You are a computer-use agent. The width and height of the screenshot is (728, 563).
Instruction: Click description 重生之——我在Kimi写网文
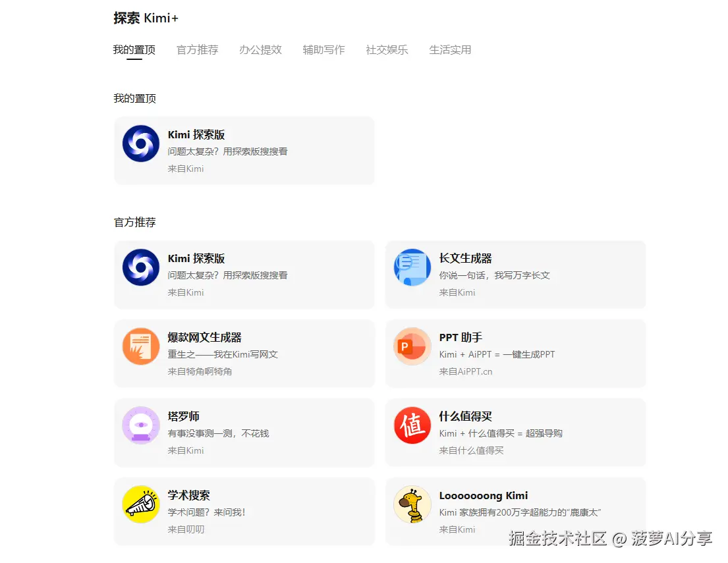coord(223,354)
